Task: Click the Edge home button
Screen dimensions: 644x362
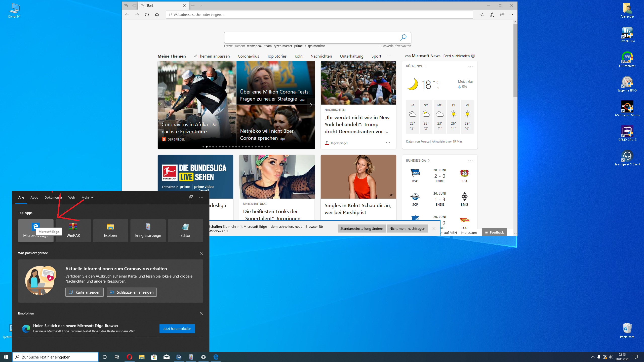Action: [157, 15]
